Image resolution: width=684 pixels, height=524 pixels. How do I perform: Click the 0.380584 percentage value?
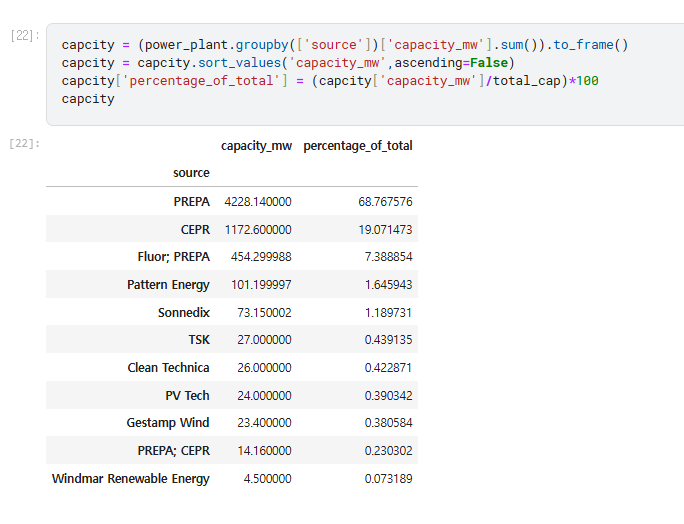click(388, 423)
